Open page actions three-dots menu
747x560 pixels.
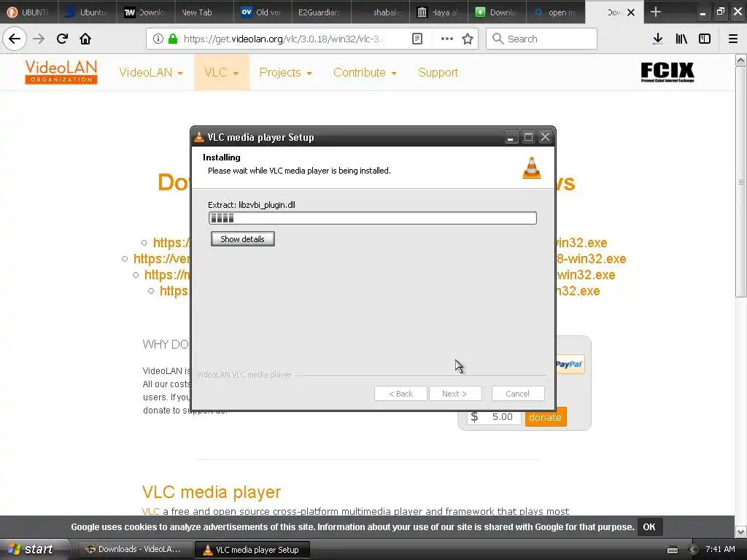[447, 39]
